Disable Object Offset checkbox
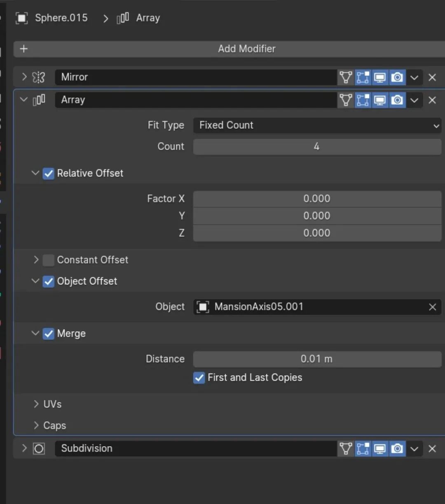This screenshot has height=504, width=445. point(49,281)
